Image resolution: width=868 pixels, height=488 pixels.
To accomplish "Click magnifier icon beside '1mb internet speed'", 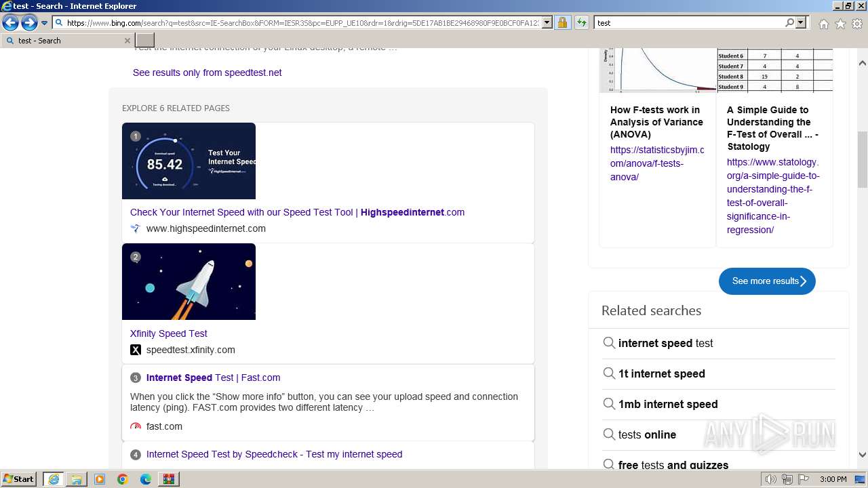I will click(x=609, y=404).
